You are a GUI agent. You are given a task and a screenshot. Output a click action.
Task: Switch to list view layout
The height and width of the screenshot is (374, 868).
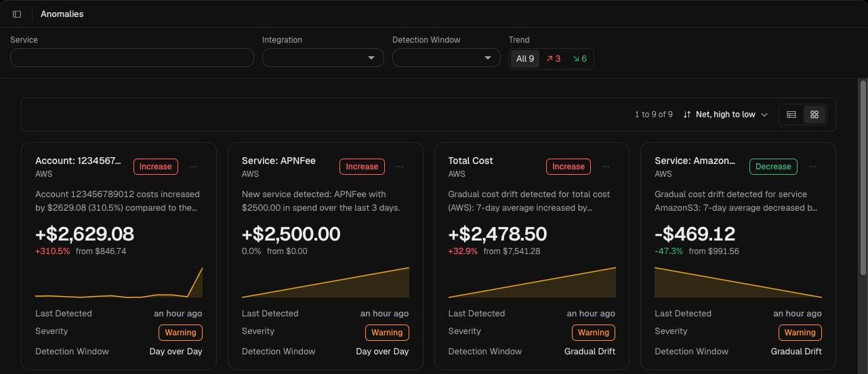tap(791, 115)
